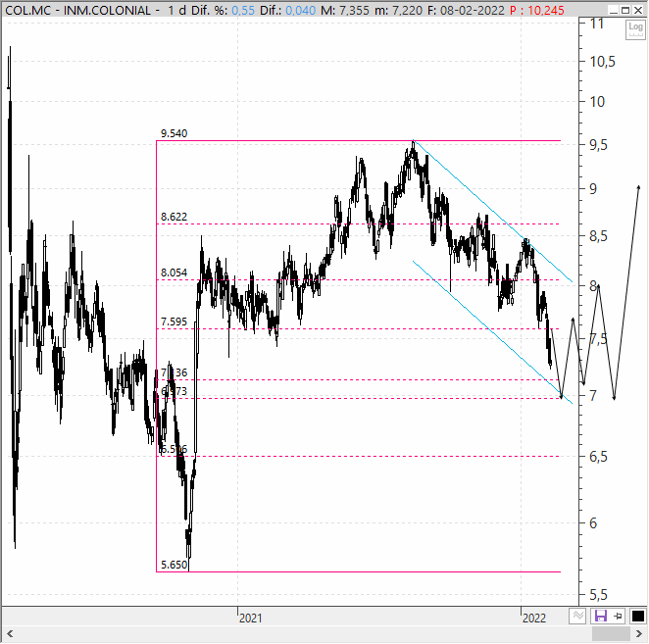This screenshot has height=644, width=649.
Task: Click the 8,5 price axis label
Action: pyautogui.click(x=598, y=236)
